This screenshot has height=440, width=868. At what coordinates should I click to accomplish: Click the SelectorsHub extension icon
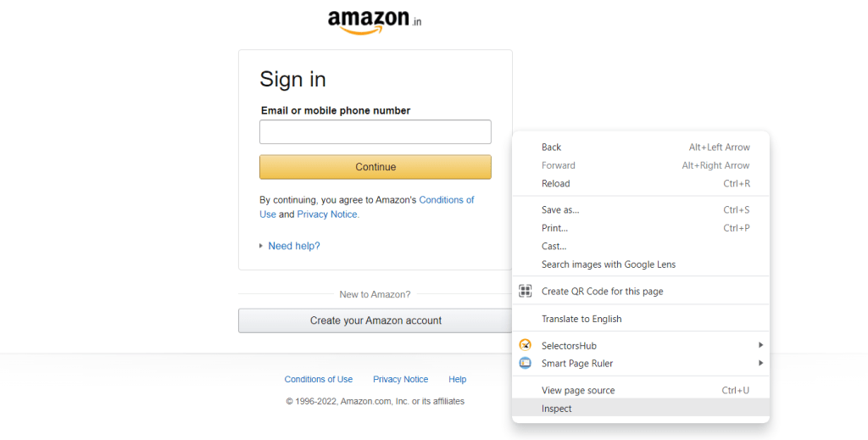coord(526,345)
